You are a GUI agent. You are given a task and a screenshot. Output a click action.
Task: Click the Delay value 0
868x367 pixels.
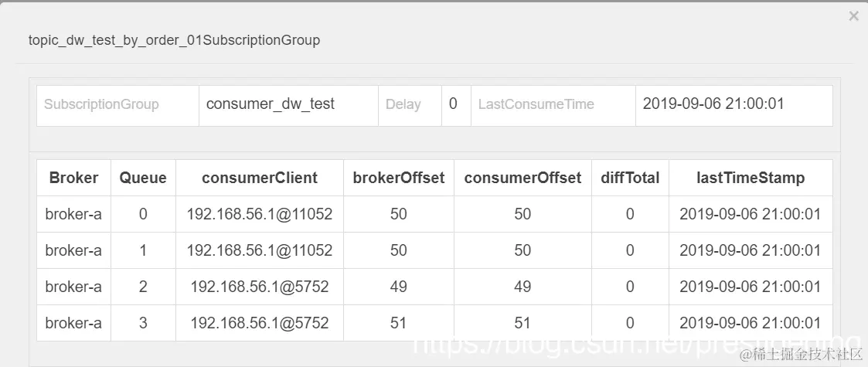tap(453, 104)
